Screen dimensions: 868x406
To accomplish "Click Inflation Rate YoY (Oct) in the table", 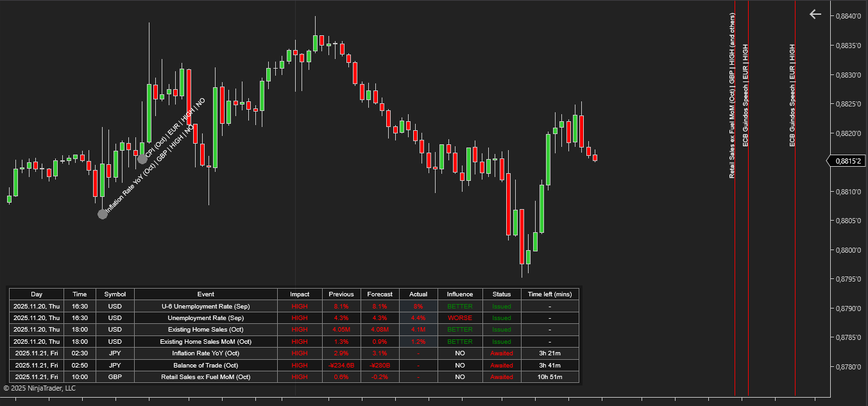I will tap(205, 353).
